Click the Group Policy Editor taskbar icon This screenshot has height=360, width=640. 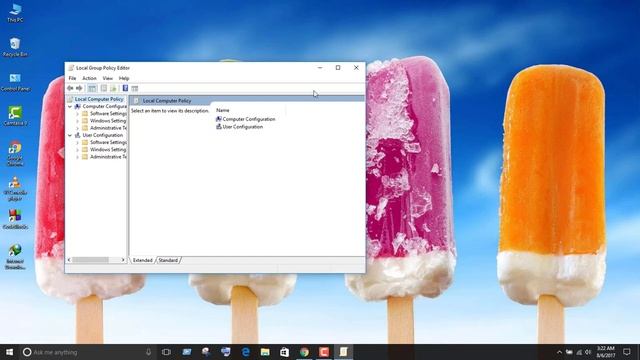tap(343, 352)
